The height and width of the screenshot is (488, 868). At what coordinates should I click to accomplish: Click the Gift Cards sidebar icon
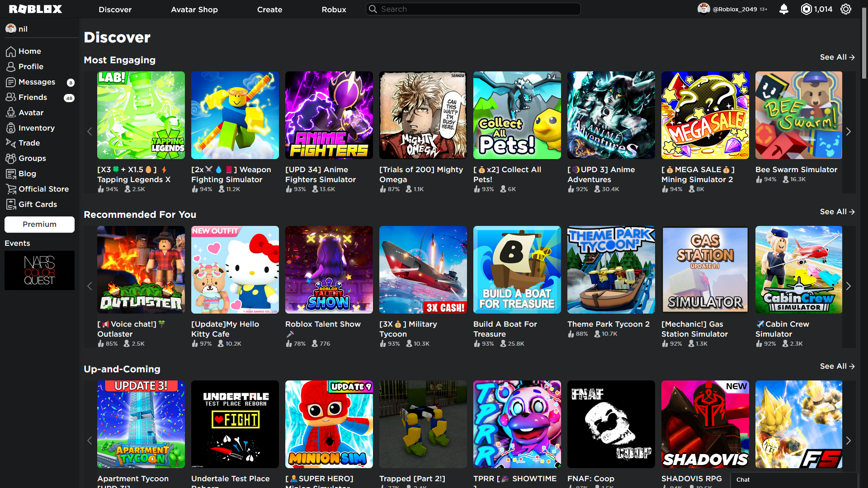[11, 205]
